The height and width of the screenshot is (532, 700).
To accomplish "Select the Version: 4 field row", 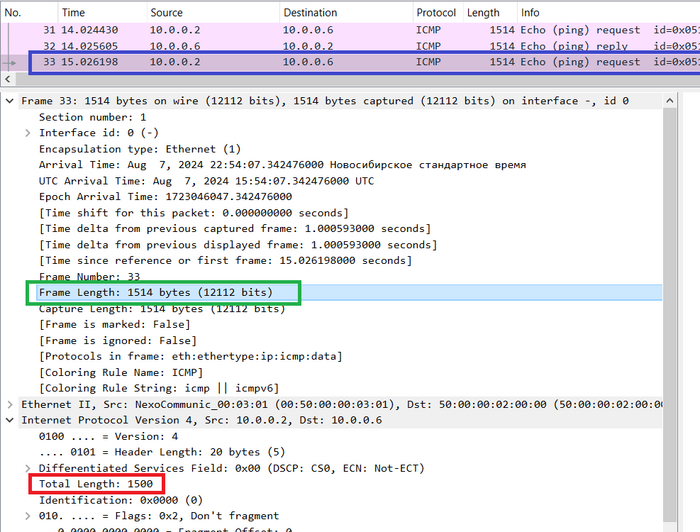I will pos(108,436).
